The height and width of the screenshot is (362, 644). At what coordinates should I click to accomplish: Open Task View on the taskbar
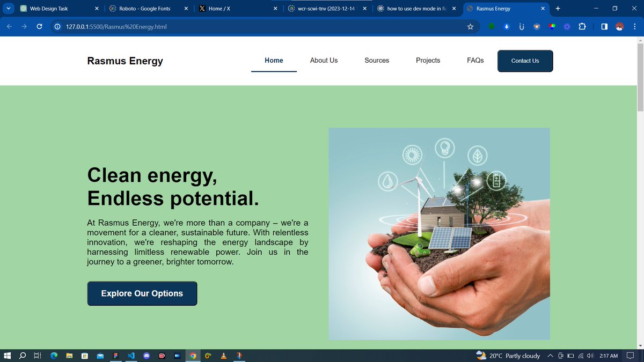(x=38, y=356)
